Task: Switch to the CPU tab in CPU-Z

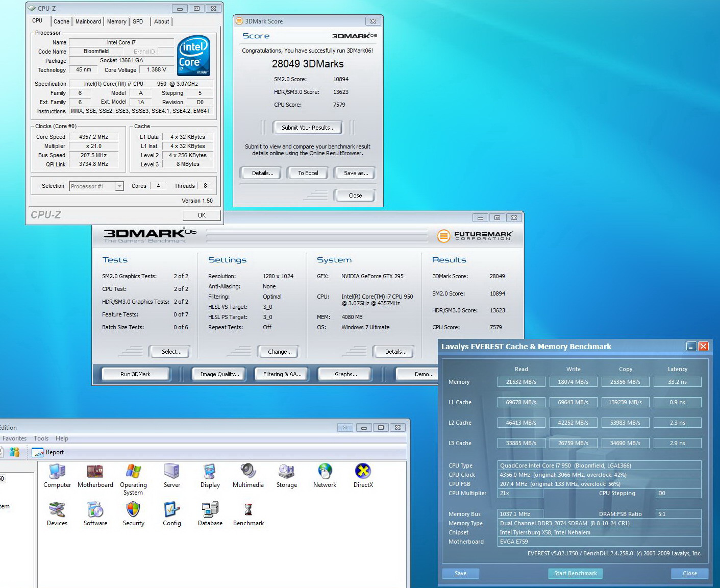Action: (37, 21)
